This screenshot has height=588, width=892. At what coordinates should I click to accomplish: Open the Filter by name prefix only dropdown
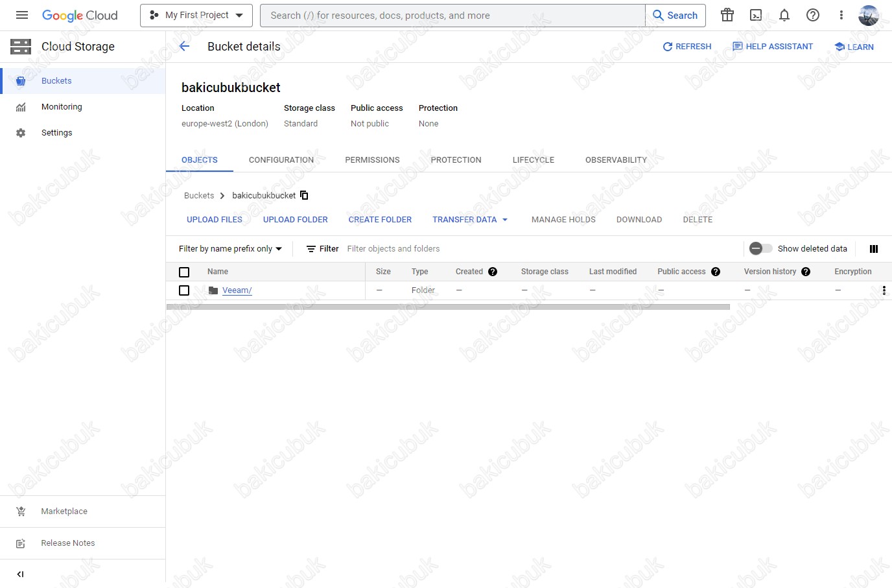[x=230, y=249]
